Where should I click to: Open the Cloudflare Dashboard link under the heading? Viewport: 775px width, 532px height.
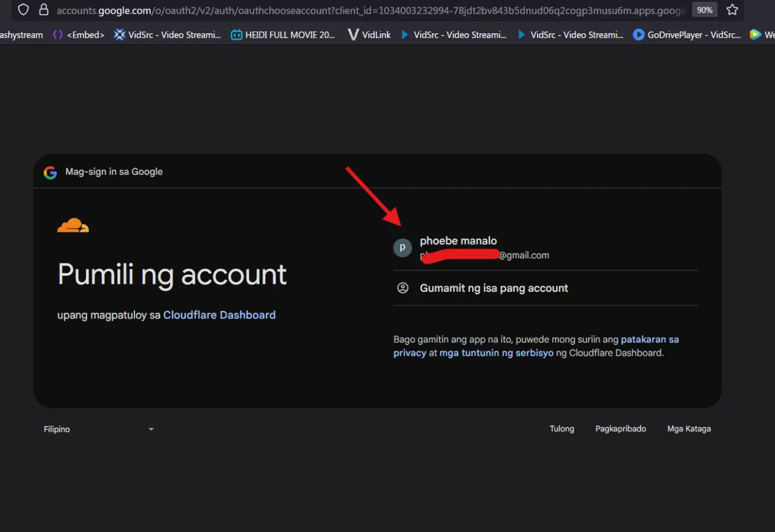click(x=219, y=315)
